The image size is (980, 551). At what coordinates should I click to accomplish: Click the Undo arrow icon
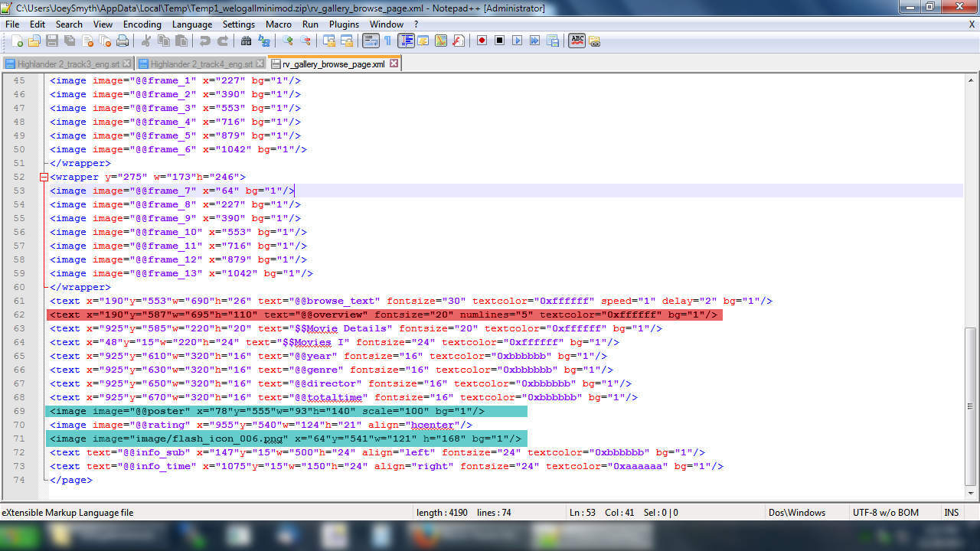pos(205,41)
